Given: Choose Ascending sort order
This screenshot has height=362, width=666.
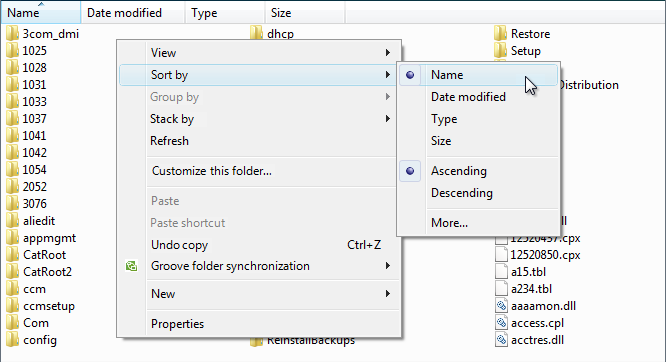Looking at the screenshot, I should pyautogui.click(x=478, y=171).
